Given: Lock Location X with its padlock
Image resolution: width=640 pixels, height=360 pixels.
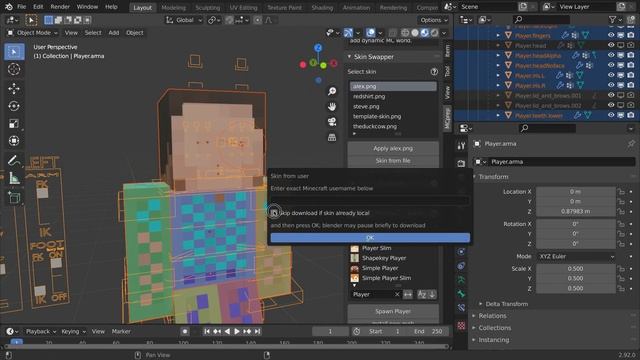Looking at the screenshot, I should point(621,192).
